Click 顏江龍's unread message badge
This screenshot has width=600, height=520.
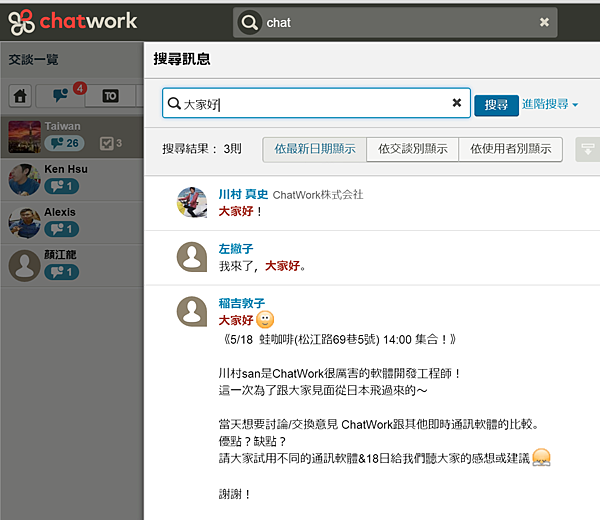(x=62, y=272)
